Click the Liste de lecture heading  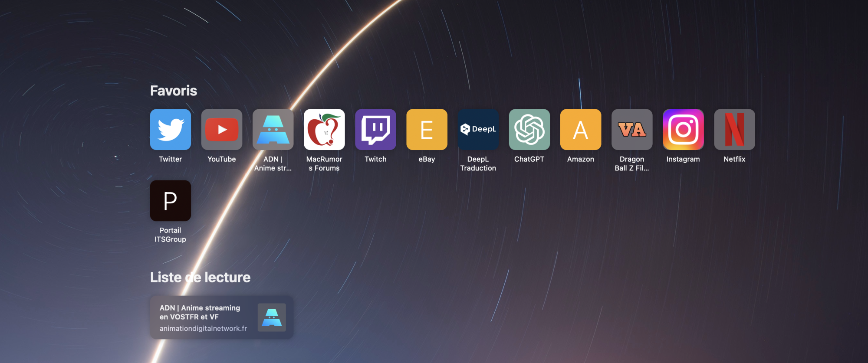click(201, 277)
